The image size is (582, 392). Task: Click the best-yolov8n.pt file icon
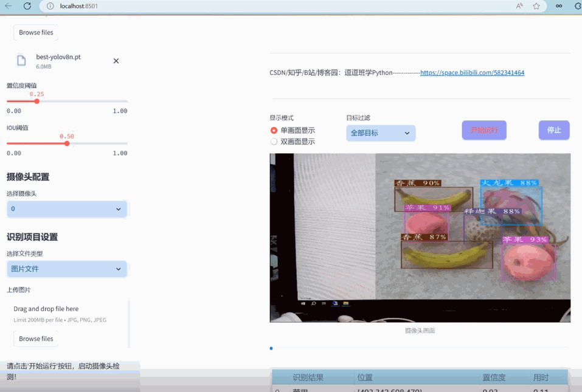[x=21, y=60]
